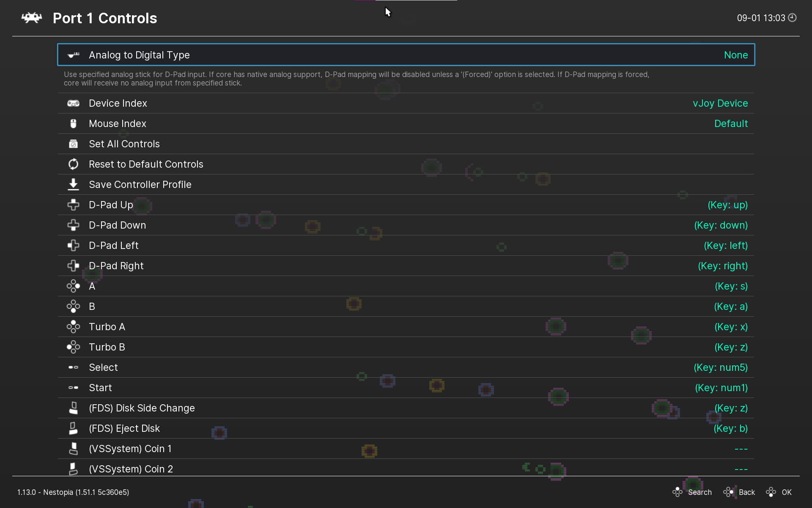Select the Set All Controls entry
Screen dimensions: 812x508
click(x=124, y=144)
